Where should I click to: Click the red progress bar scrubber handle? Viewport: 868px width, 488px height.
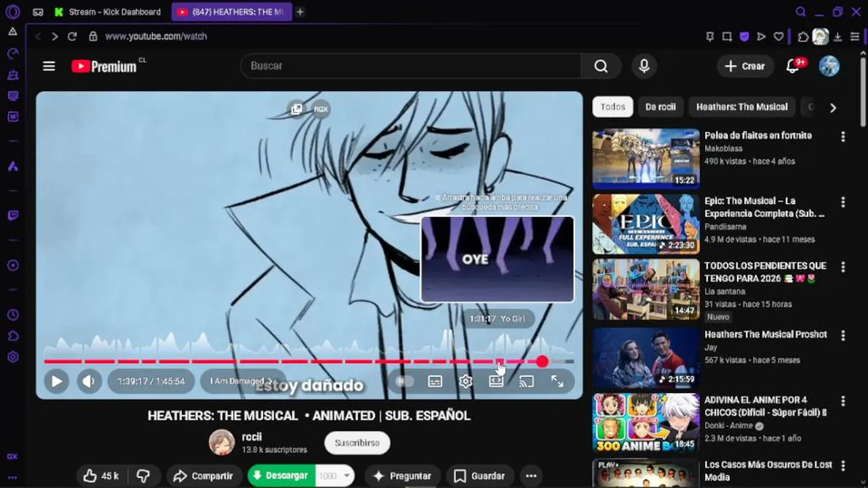542,361
